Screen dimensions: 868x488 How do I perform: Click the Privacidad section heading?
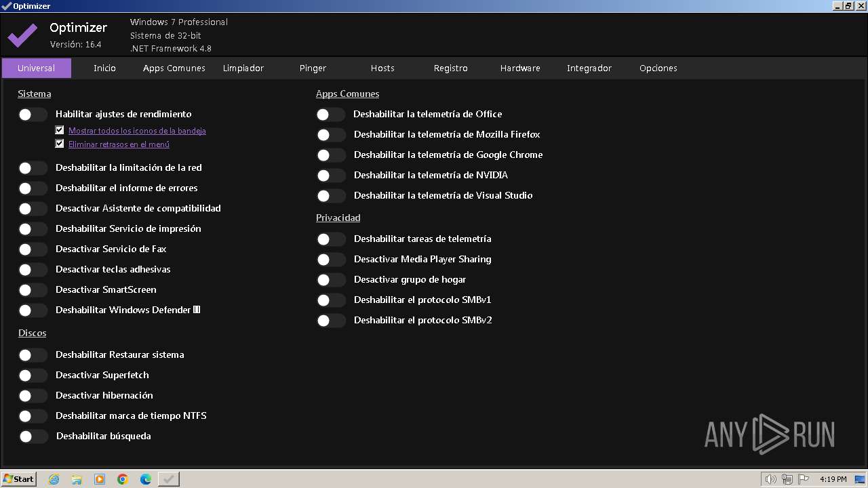pyautogui.click(x=338, y=218)
